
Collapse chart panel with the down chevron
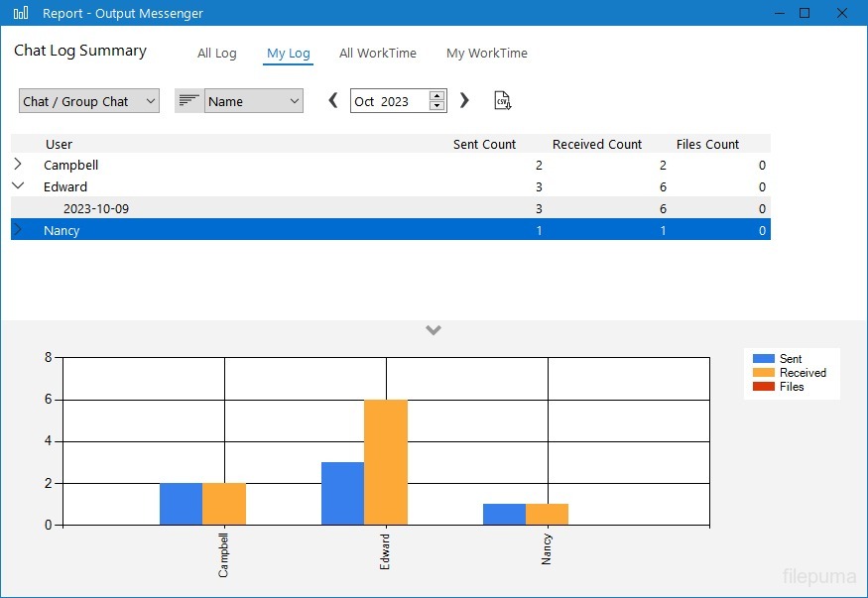[x=433, y=330]
